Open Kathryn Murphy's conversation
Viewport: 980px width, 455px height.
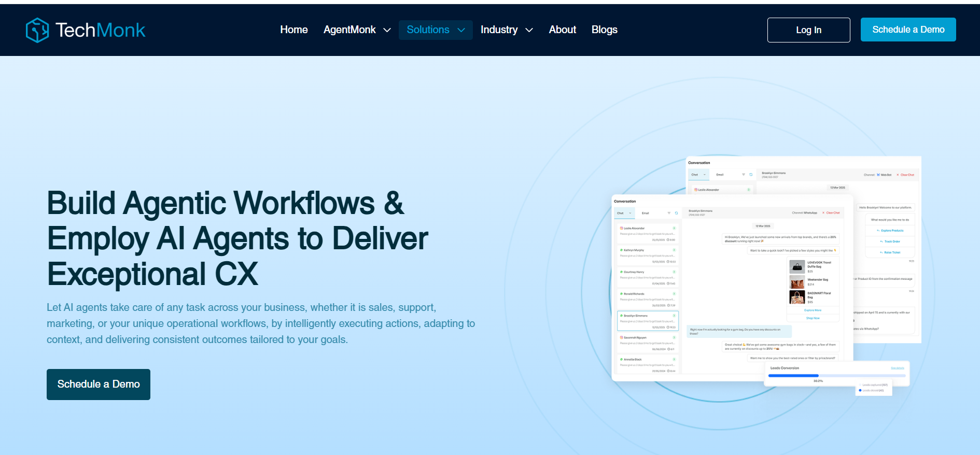(x=648, y=257)
